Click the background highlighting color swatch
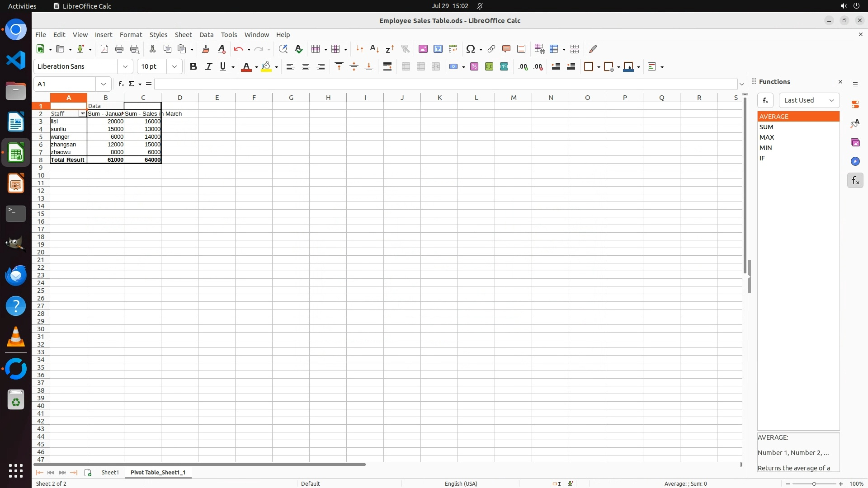The height and width of the screenshot is (488, 868). click(x=266, y=66)
